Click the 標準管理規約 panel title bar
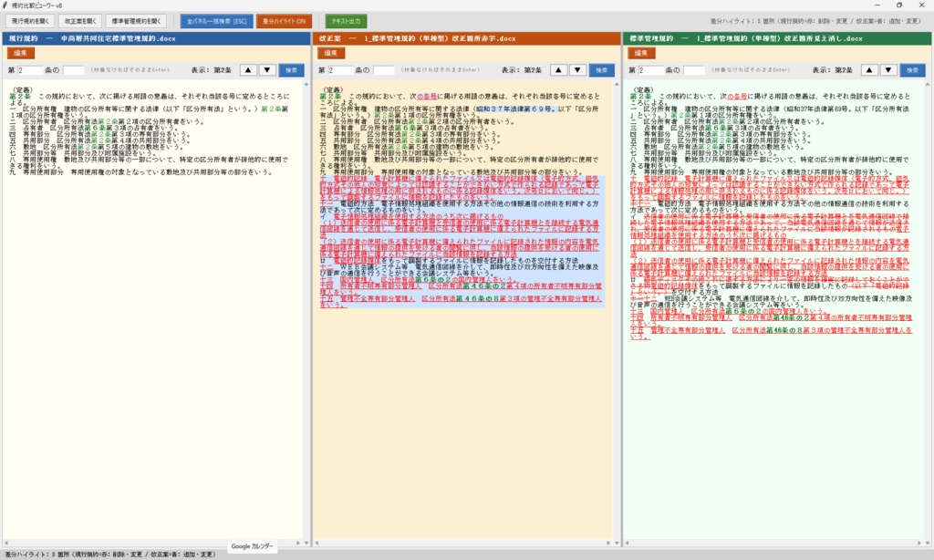 click(x=777, y=38)
